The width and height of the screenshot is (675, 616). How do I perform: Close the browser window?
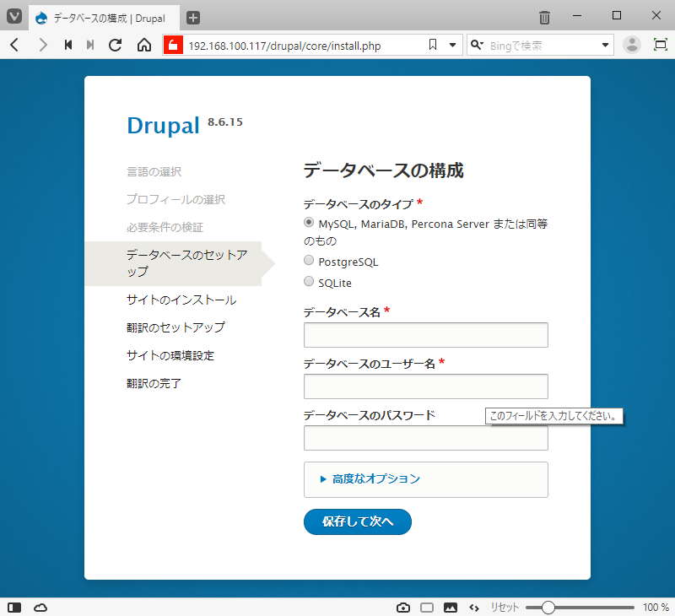(x=656, y=15)
